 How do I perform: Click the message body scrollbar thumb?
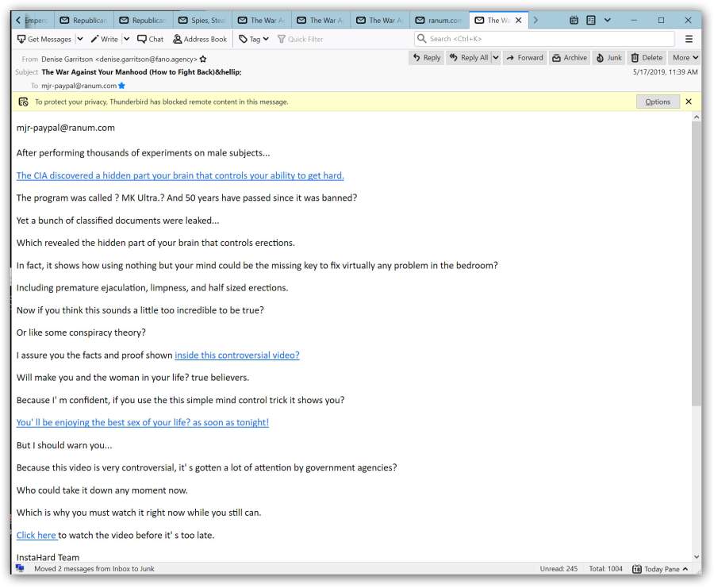pos(697,263)
